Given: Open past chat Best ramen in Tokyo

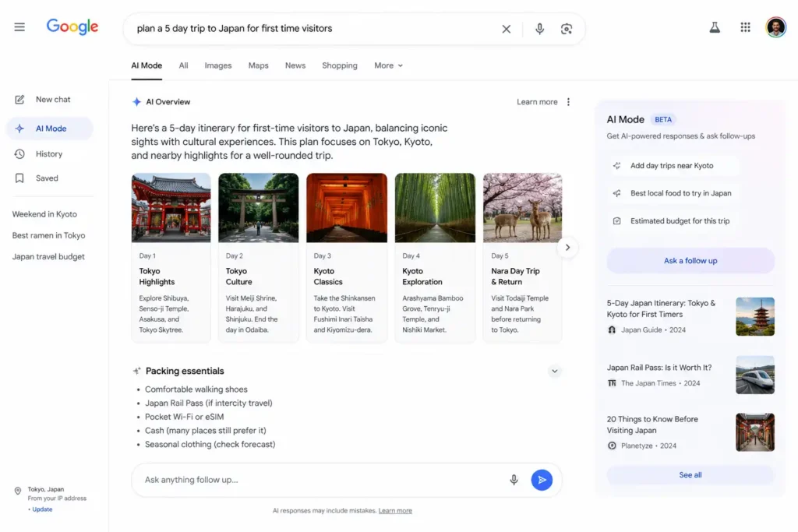Looking at the screenshot, I should click(49, 236).
